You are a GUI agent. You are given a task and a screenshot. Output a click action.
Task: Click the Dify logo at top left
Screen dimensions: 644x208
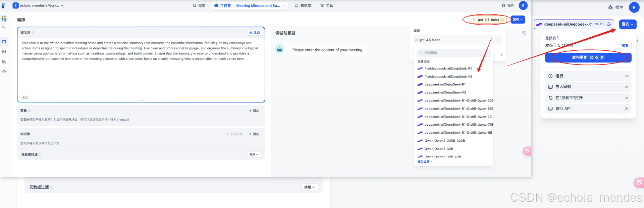[x=4, y=6]
